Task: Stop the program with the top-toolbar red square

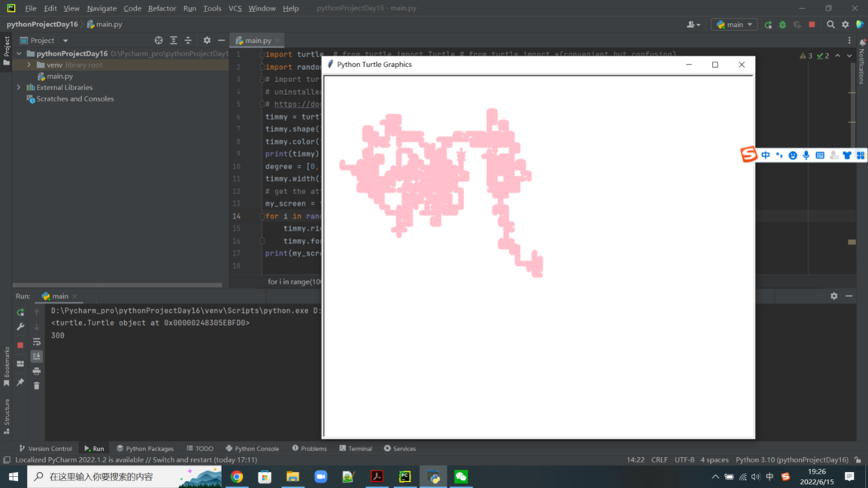Action: tap(812, 25)
